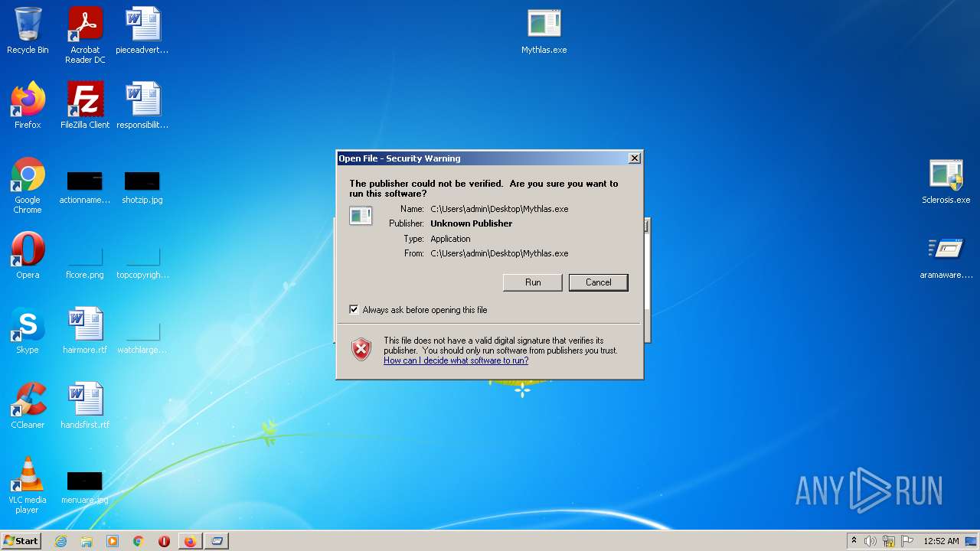The image size is (980, 551).
Task: Click the Cancel button
Action: point(599,282)
